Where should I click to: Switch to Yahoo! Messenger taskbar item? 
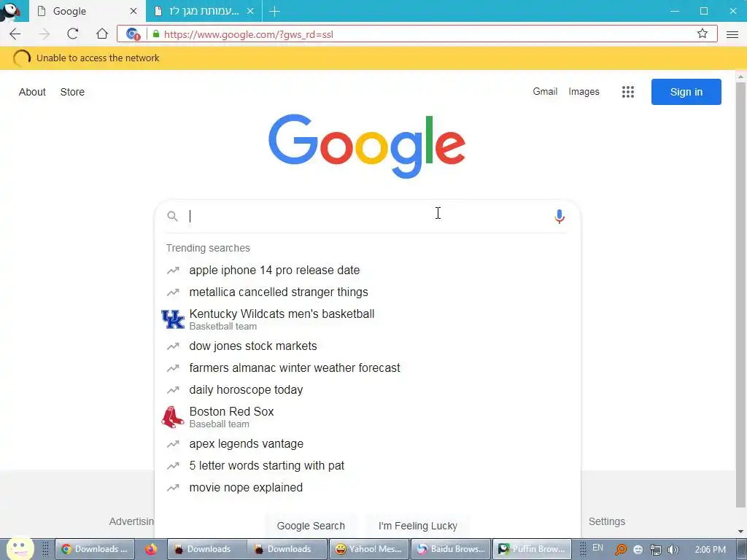pyautogui.click(x=368, y=549)
